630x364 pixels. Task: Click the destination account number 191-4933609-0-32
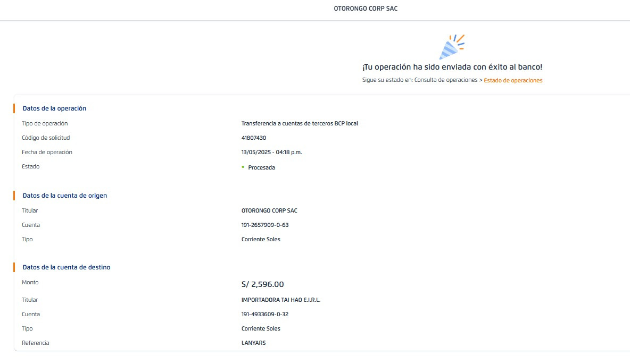(x=265, y=314)
